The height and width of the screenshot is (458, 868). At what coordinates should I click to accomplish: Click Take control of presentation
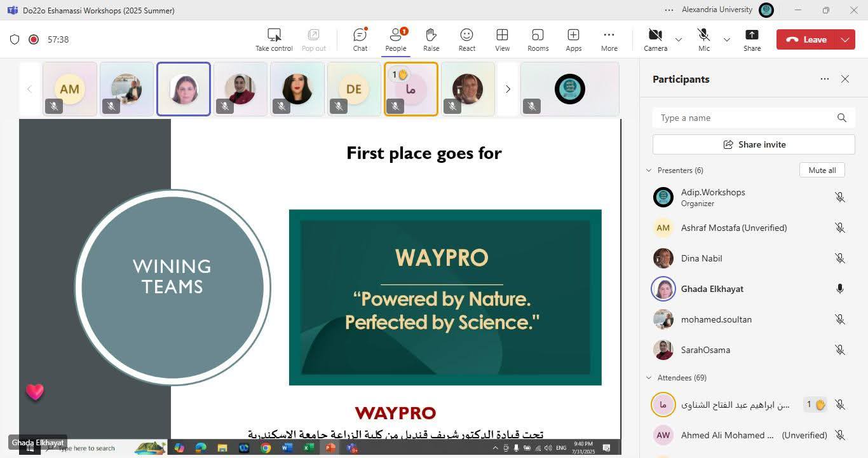274,39
